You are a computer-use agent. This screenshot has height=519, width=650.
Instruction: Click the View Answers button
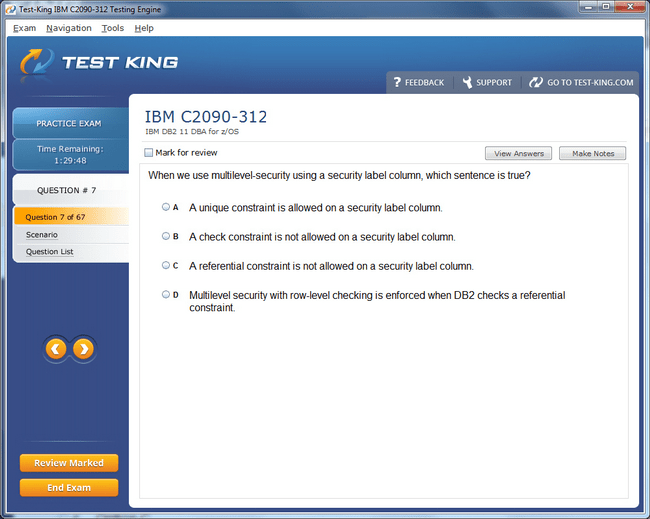pos(518,153)
